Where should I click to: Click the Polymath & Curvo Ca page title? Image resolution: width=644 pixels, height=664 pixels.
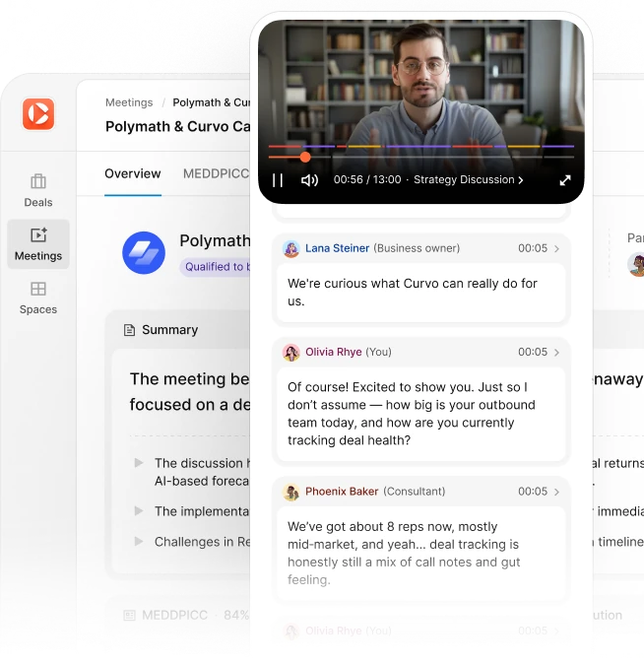[177, 127]
